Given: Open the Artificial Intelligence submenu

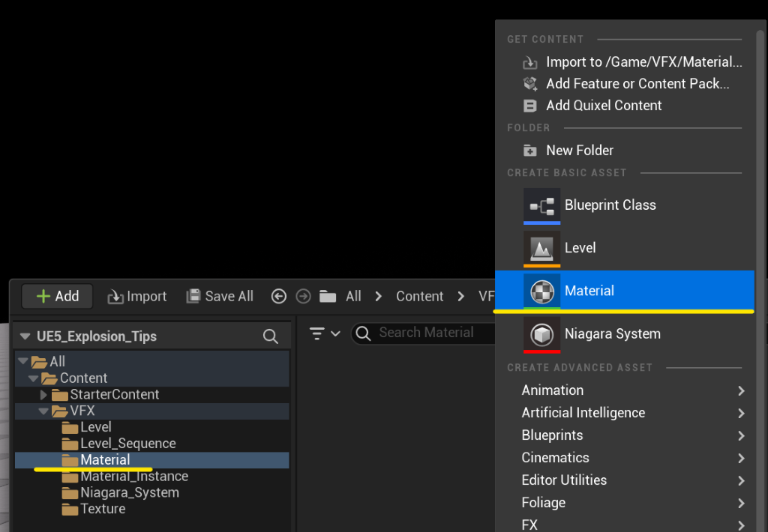Looking at the screenshot, I should click(x=625, y=413).
